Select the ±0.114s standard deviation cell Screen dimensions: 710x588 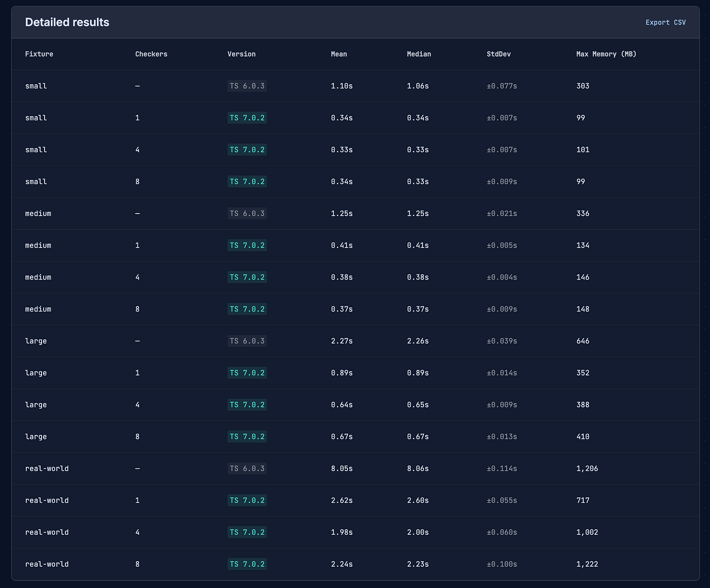point(502,469)
